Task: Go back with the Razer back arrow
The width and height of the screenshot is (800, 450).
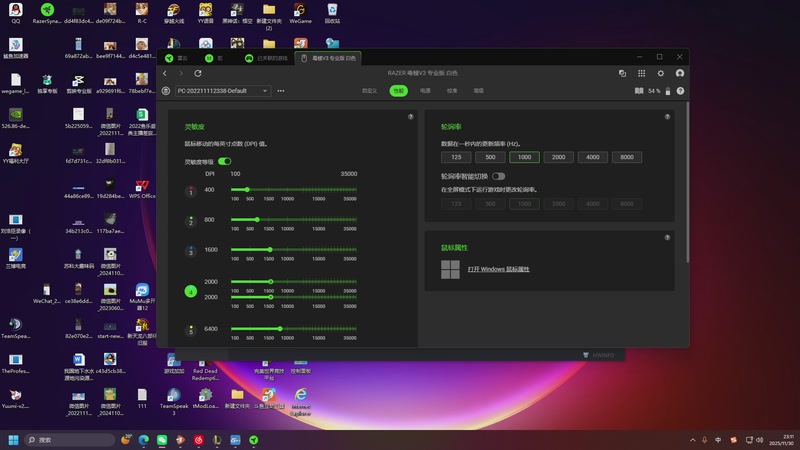Action: (165, 73)
